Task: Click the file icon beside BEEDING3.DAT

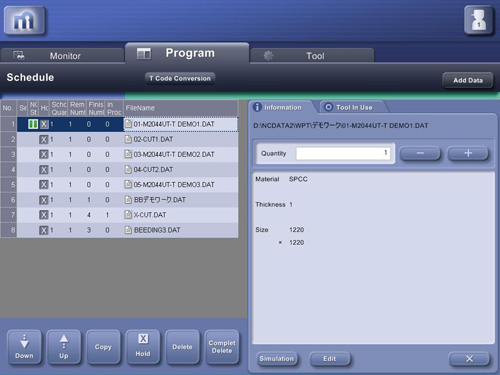Action: point(128,230)
